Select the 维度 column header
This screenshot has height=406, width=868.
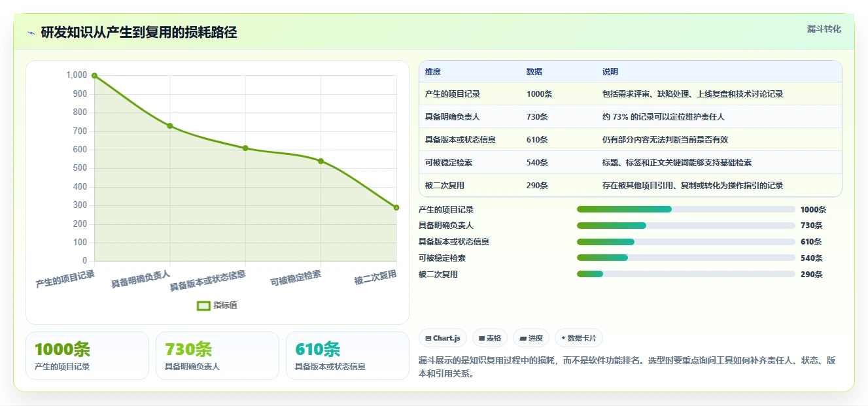[433, 72]
